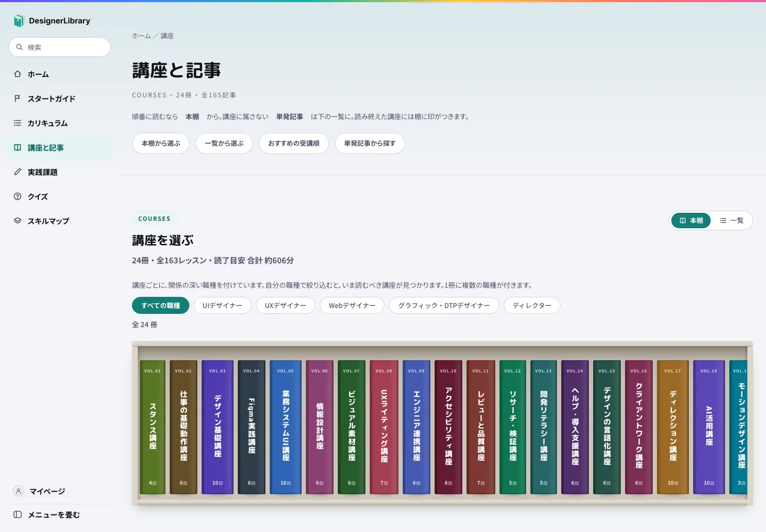Click the カリキュラム list icon
Viewport: 766px width, 532px height.
click(x=18, y=123)
